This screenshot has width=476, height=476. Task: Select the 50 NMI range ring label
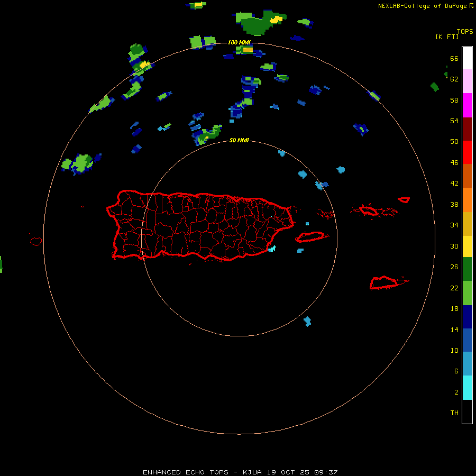[239, 140]
